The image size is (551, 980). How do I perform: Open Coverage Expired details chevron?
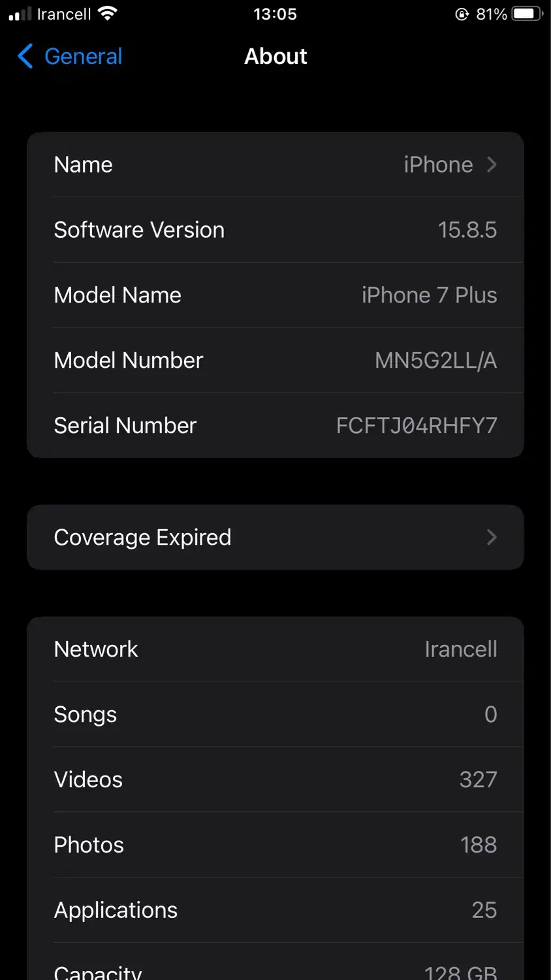(x=492, y=537)
